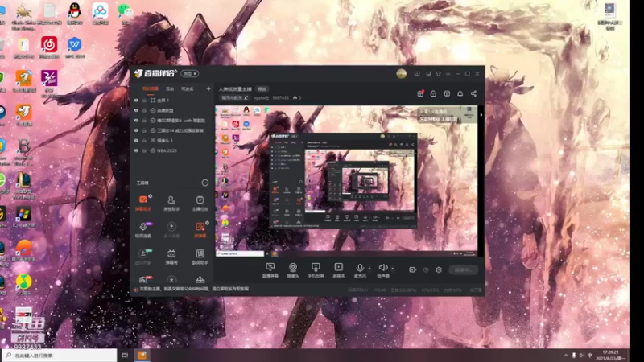Switch to the second scene tab
The image size is (644, 362).
[170, 88]
